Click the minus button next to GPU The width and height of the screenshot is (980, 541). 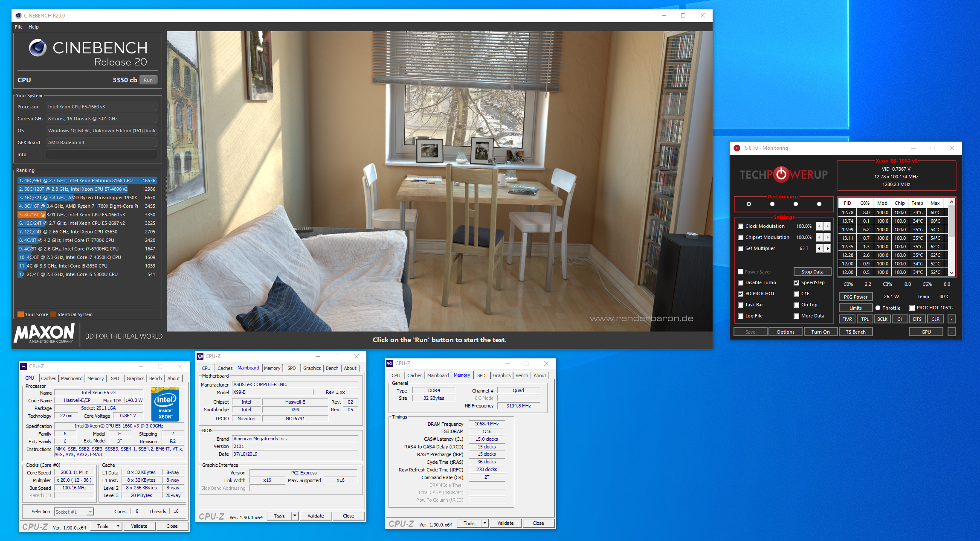click(x=951, y=332)
